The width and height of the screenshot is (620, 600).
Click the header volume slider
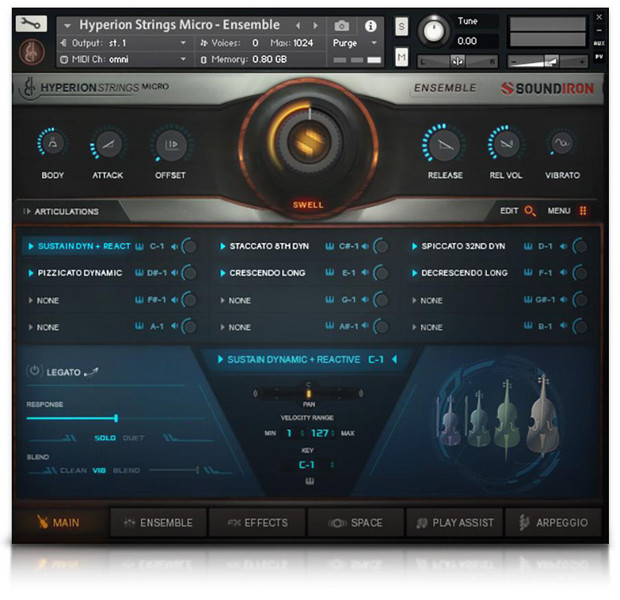click(x=547, y=61)
